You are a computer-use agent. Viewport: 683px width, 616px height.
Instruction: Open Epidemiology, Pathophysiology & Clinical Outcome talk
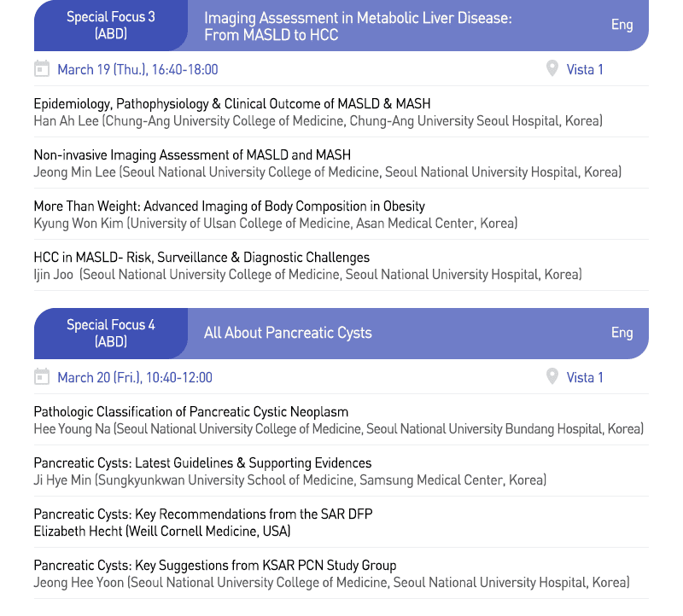coord(232,104)
